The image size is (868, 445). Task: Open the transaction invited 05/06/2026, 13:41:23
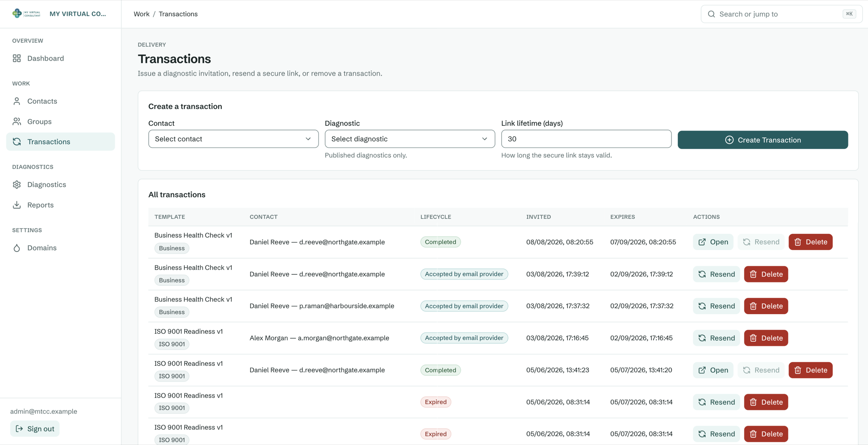click(713, 370)
